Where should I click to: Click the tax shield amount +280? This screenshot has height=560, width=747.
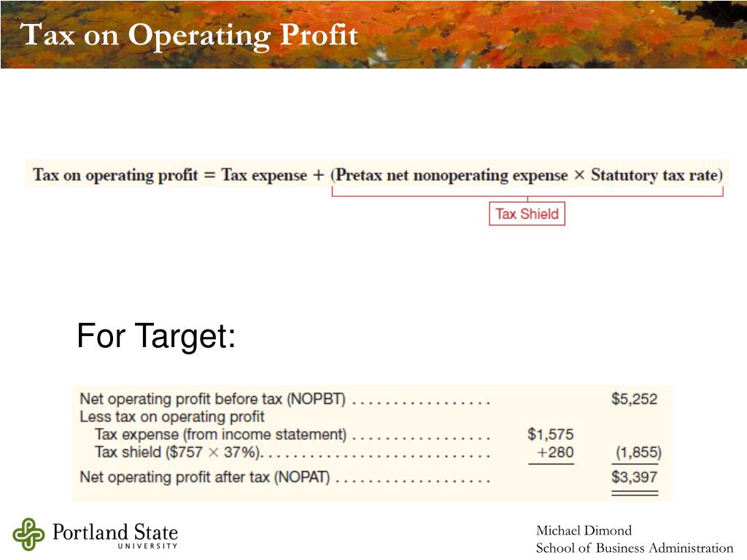[555, 452]
